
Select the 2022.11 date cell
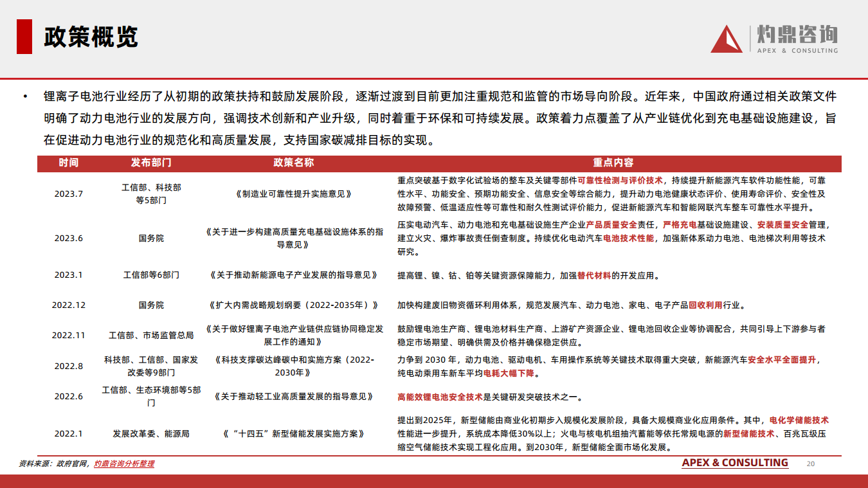coord(69,335)
